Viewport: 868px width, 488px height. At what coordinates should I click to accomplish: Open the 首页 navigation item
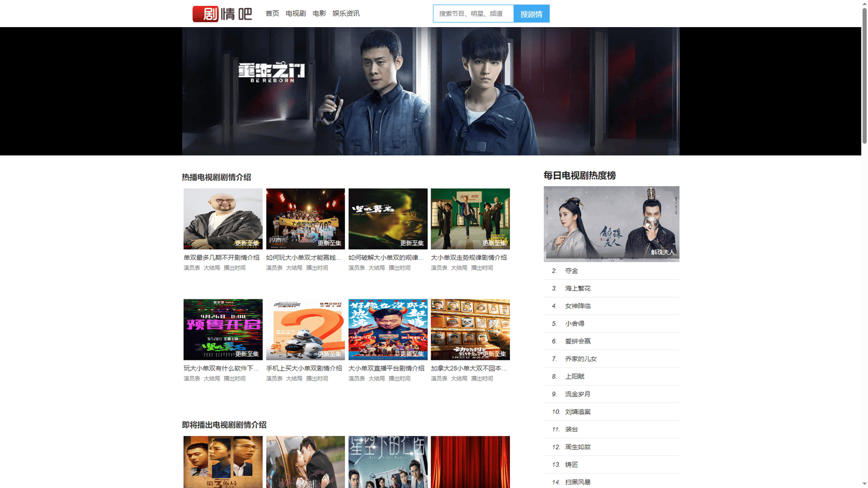click(x=272, y=13)
